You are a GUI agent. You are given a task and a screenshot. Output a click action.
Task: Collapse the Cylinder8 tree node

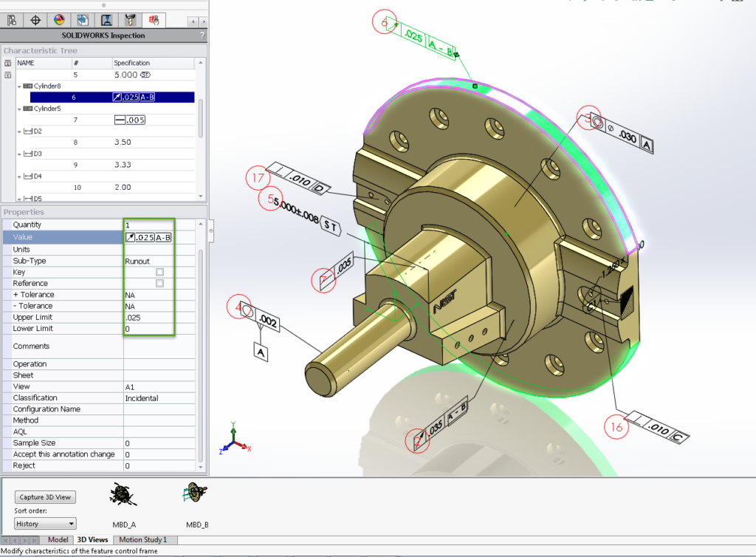tap(20, 86)
